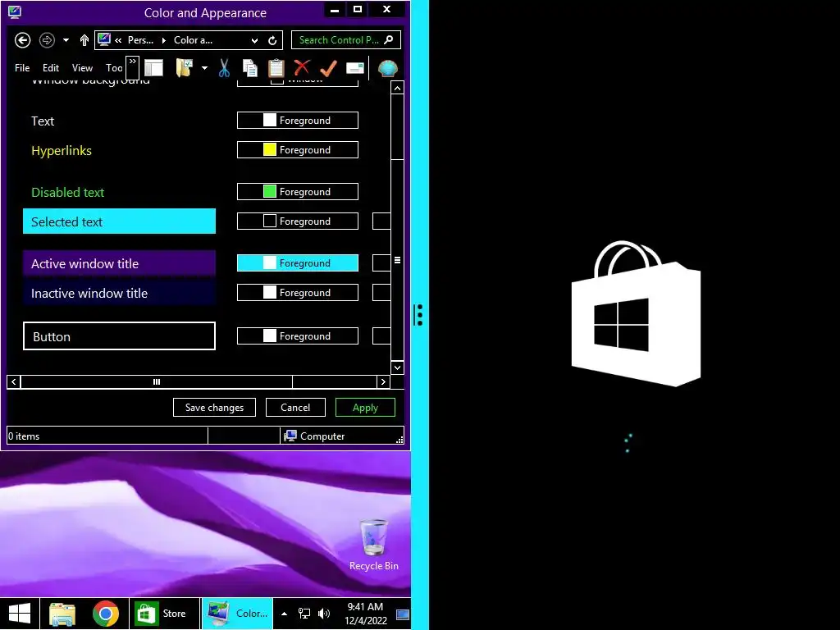Click the volume speaker tray icon

[x=323, y=614]
